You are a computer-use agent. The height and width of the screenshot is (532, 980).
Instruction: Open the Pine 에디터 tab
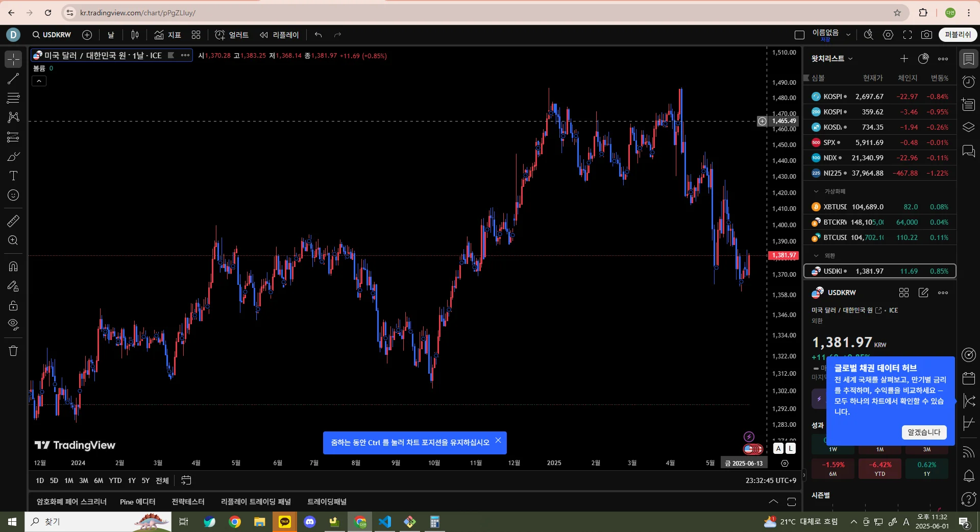[x=137, y=502]
